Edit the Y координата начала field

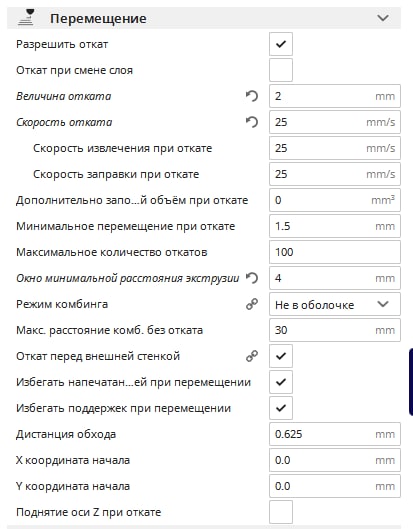(335, 486)
